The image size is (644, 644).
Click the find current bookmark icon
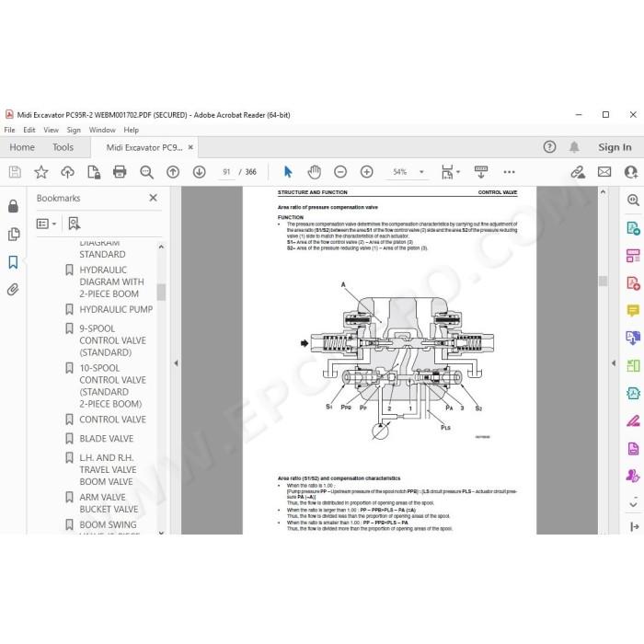[74, 224]
